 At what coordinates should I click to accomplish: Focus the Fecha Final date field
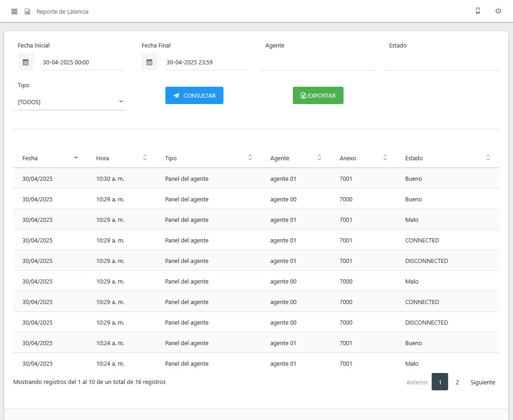(x=207, y=63)
